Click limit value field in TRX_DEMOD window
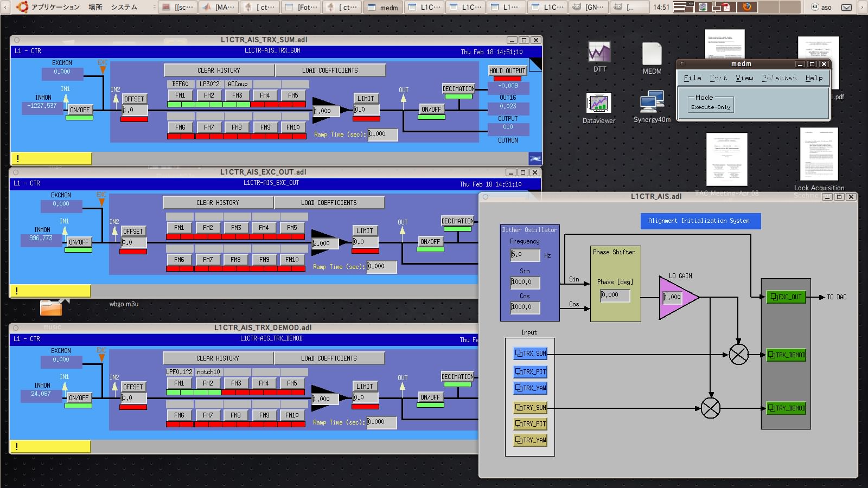The width and height of the screenshot is (868, 488). pyautogui.click(x=365, y=397)
